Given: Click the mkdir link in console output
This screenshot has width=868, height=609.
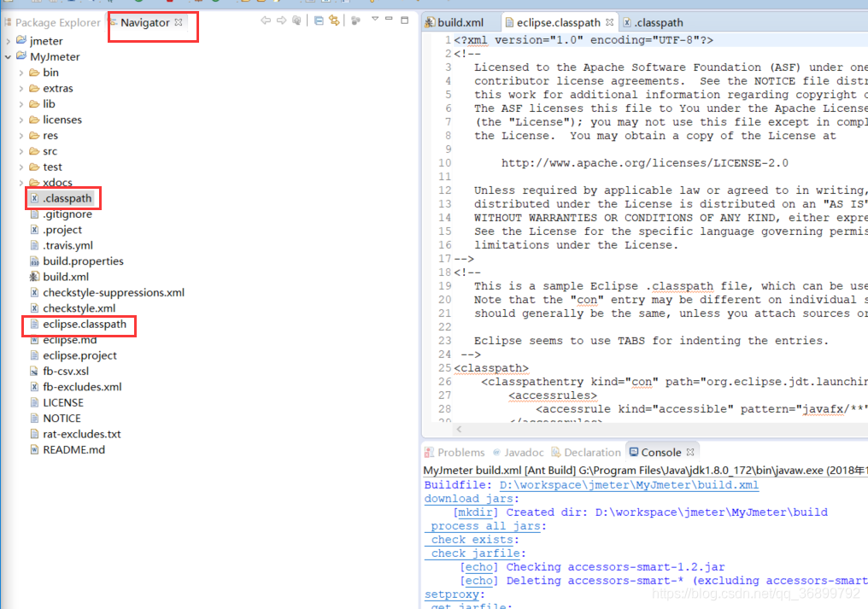Looking at the screenshot, I should (x=476, y=512).
